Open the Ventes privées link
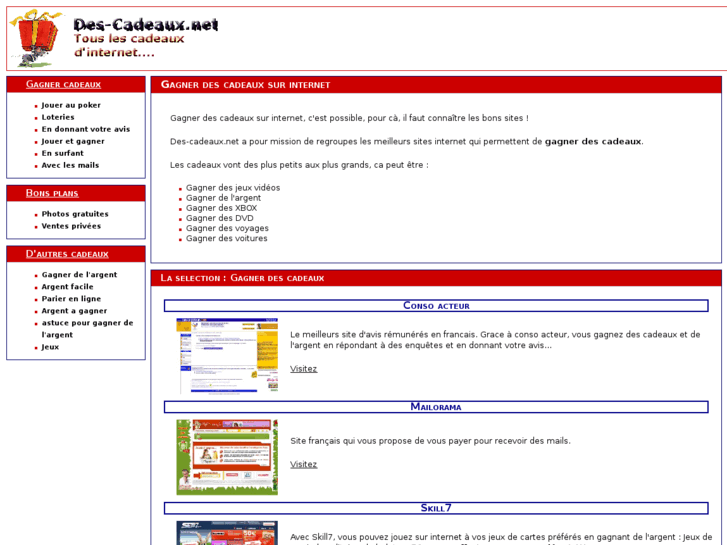 [x=71, y=226]
